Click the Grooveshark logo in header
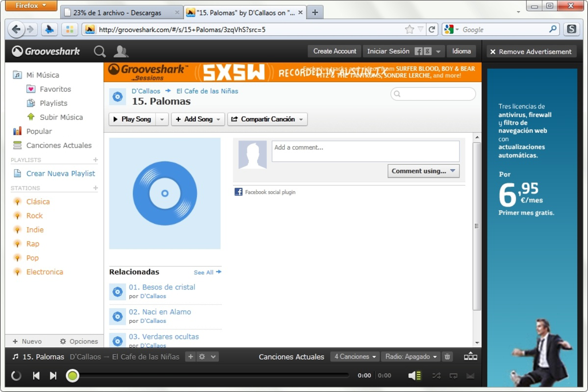This screenshot has width=588, height=392. coord(46,51)
